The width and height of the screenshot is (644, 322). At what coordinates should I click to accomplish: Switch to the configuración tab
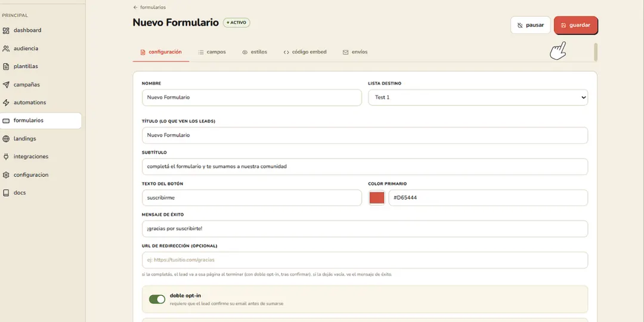click(x=161, y=52)
